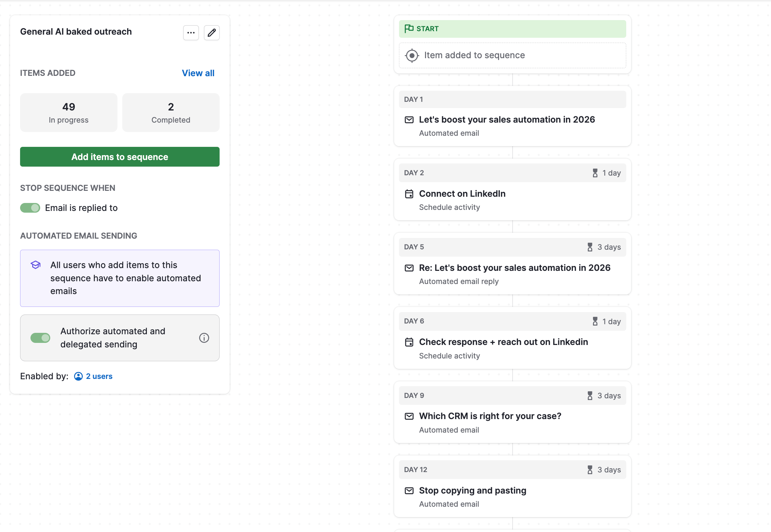Open the View all items link
Image resolution: width=771 pixels, height=532 pixels.
[198, 73]
